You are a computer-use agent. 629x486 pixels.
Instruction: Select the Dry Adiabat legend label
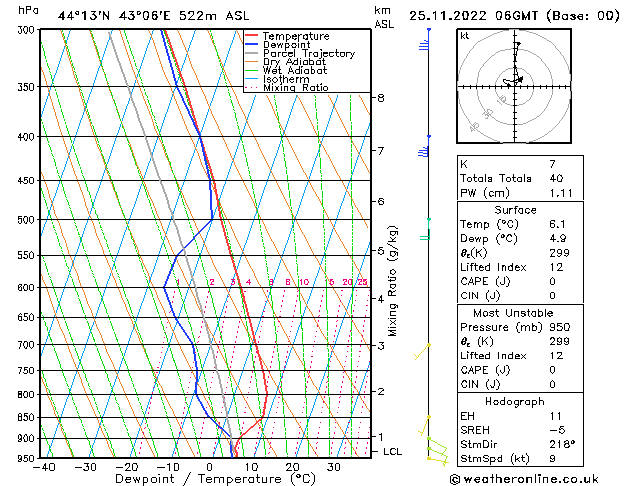[294, 62]
